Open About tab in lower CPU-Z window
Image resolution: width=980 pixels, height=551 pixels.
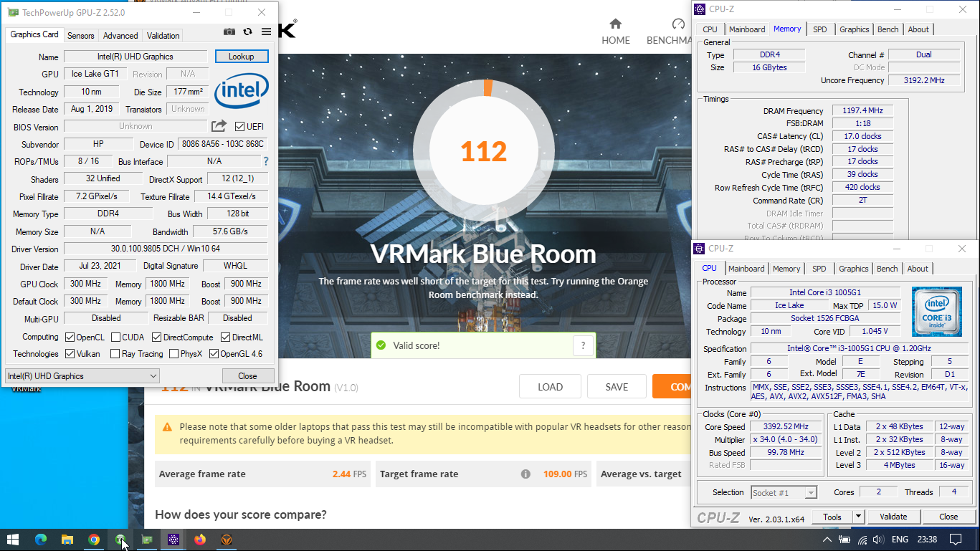(918, 269)
